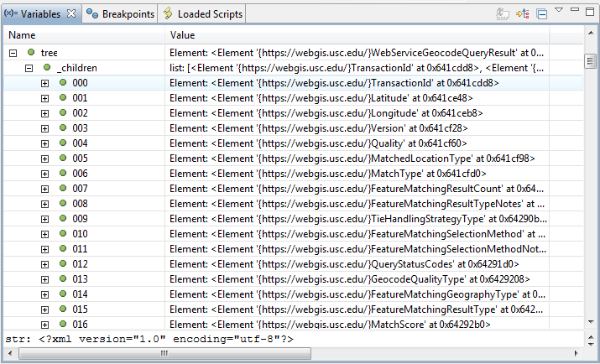Click green variable icon next to 005
Screen dimensions: 600x364
[x=63, y=158]
